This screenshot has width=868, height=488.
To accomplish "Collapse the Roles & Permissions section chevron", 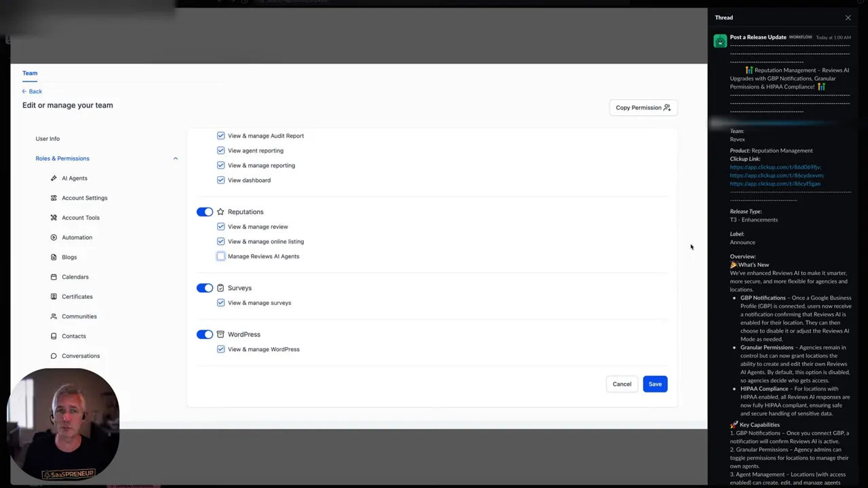I will [x=176, y=159].
